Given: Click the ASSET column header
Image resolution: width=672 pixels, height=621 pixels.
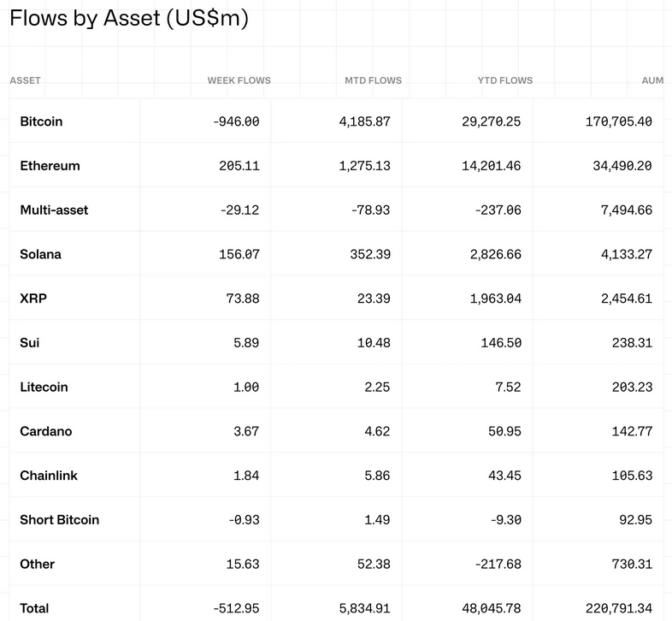Looking at the screenshot, I should tap(26, 80).
